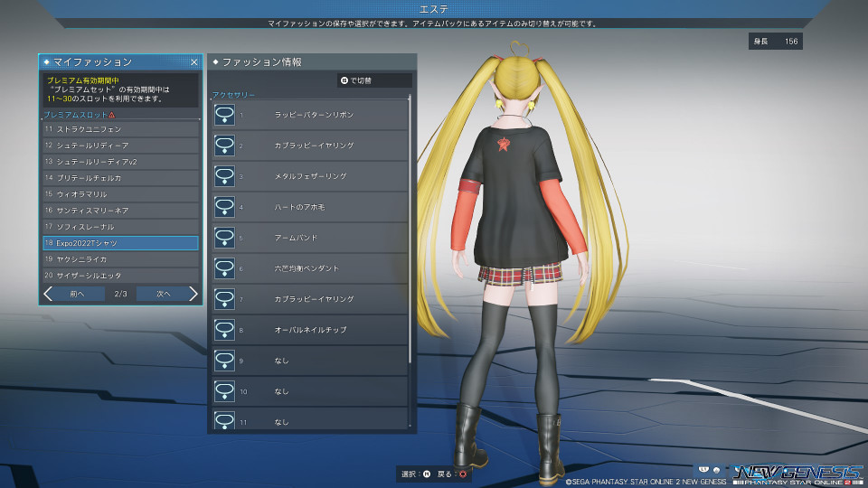Click the right arrow chevron beside 次へ

(193, 294)
